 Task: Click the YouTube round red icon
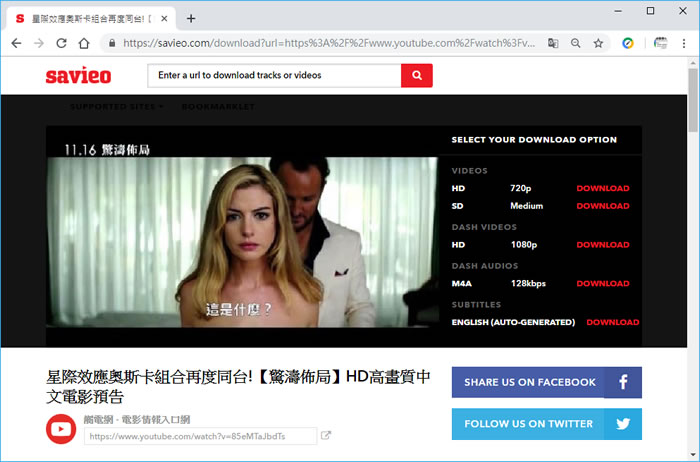click(61, 429)
